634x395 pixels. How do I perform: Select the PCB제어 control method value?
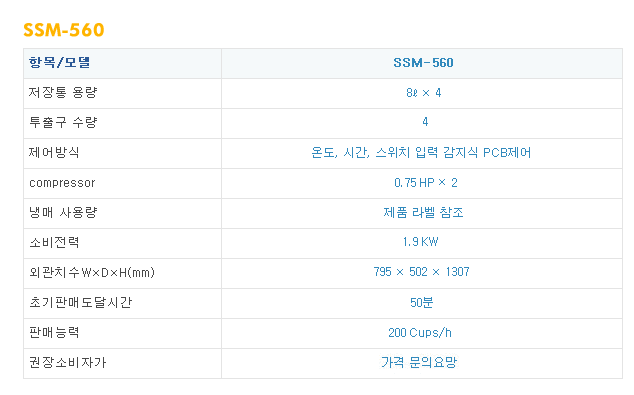(421, 152)
